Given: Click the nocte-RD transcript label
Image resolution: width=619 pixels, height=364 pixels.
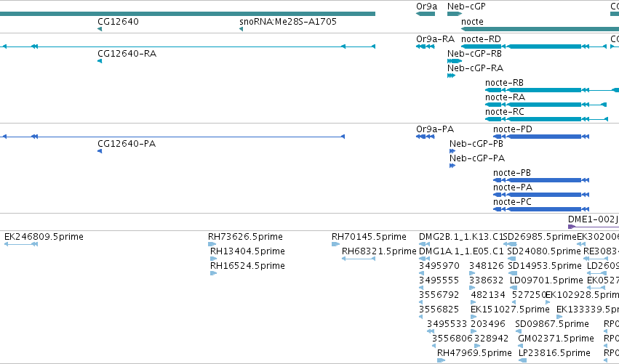Looking at the screenshot, I should tap(481, 39).
